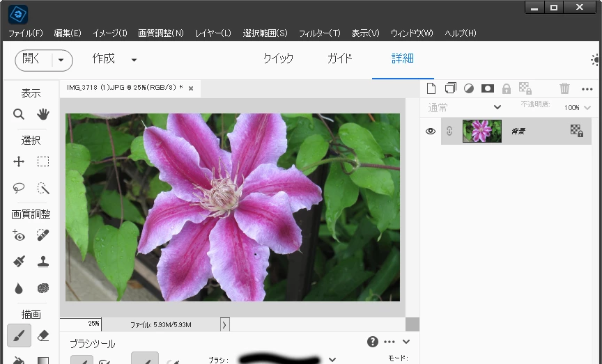Open the レイヤー(L) menu
The image size is (602, 364).
(213, 33)
